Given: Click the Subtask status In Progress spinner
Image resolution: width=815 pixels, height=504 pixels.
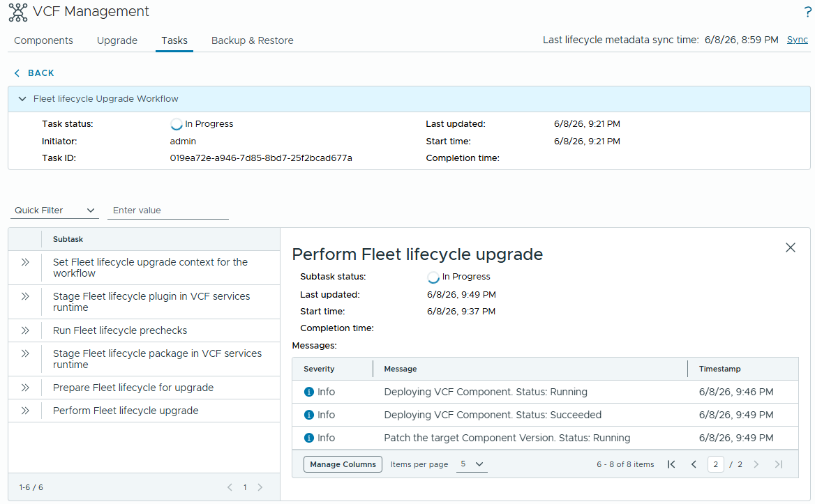Looking at the screenshot, I should [433, 277].
